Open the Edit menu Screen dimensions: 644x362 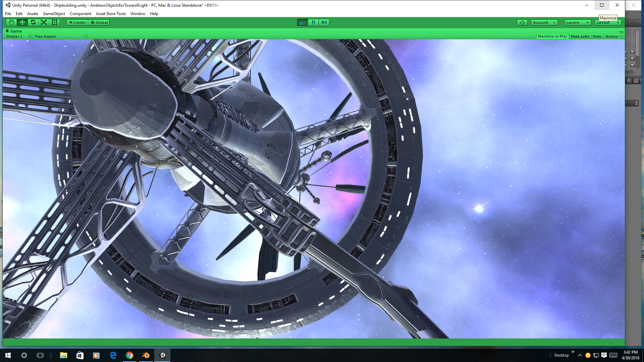coord(19,14)
